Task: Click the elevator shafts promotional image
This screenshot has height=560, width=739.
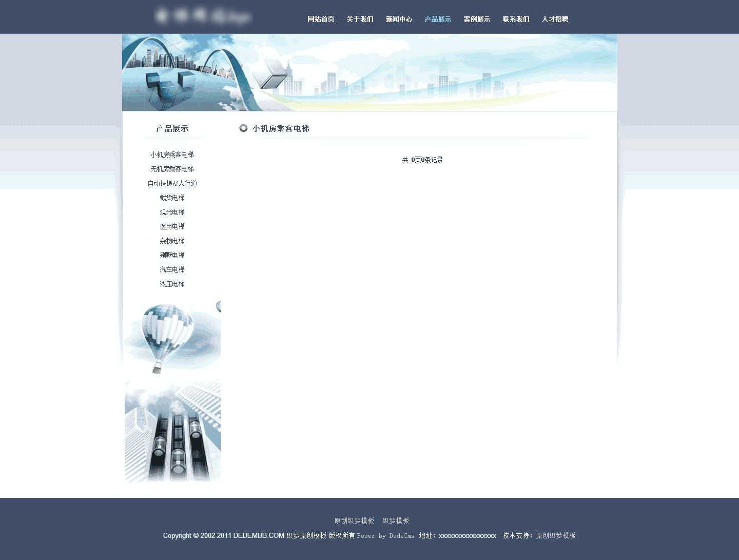Action: 172,431
